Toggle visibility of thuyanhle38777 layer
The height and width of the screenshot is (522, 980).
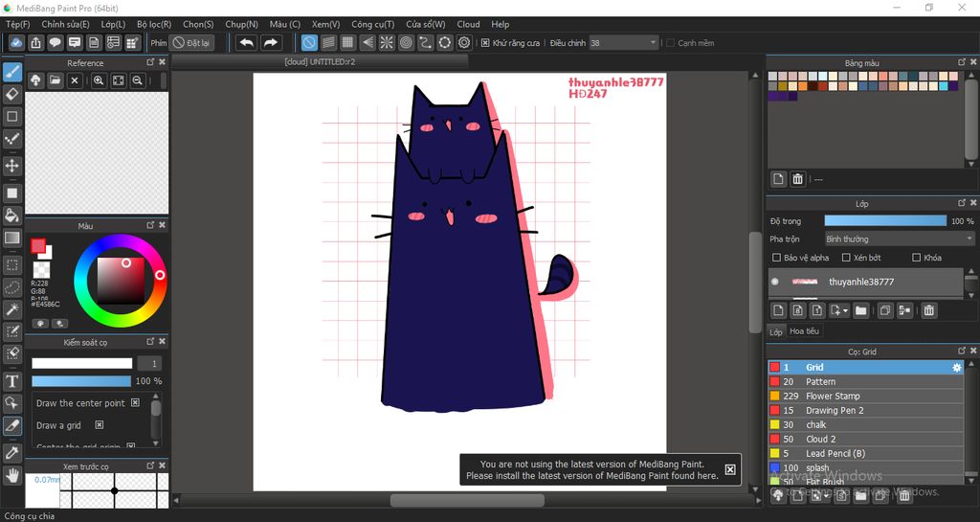coord(775,282)
